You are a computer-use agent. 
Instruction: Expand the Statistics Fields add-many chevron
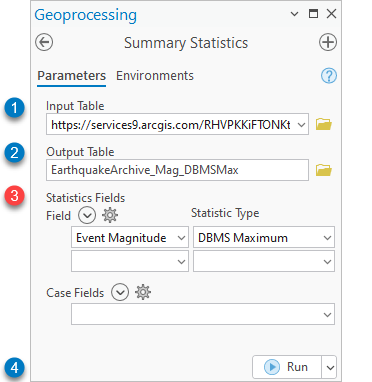[87, 215]
